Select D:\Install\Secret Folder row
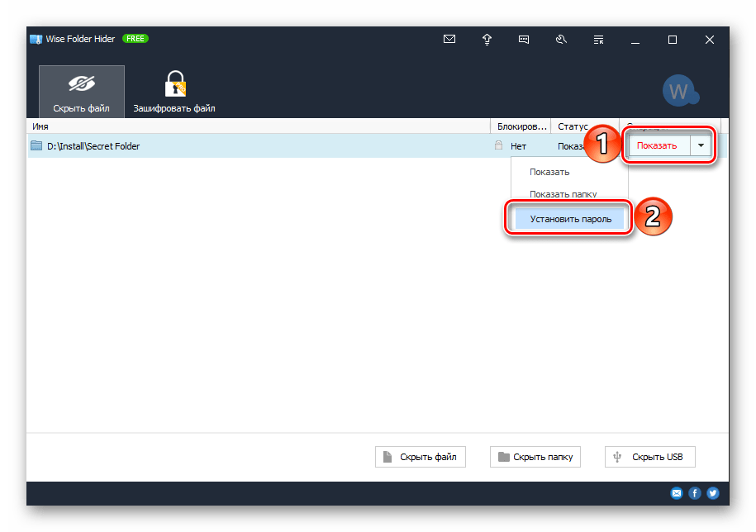 tap(308, 146)
